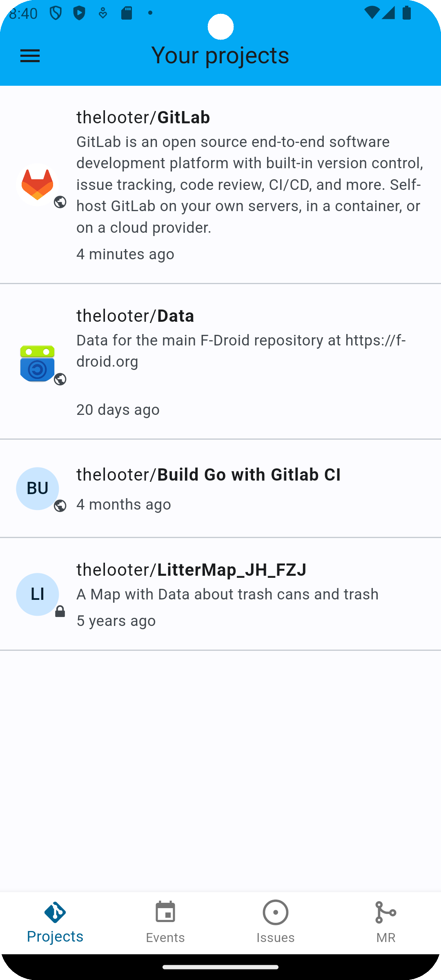The height and width of the screenshot is (980, 441).
Task: Open the hamburger navigation menu
Action: click(30, 56)
